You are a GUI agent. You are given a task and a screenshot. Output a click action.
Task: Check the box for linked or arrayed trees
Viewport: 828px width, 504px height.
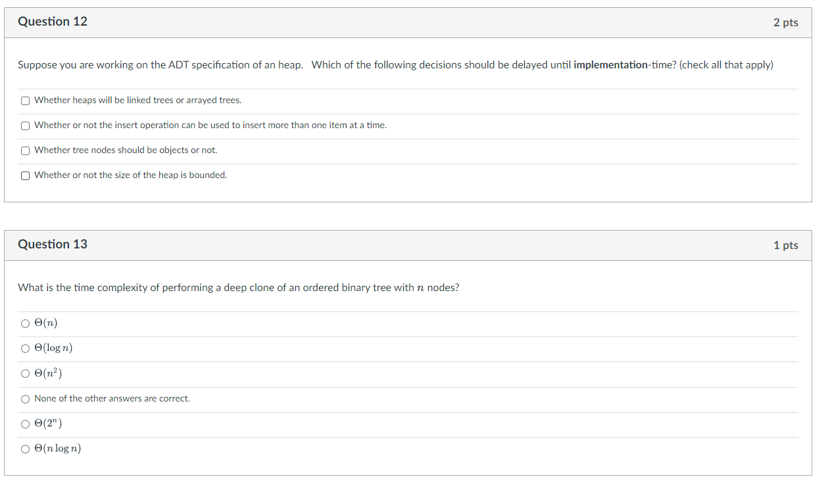(25, 101)
